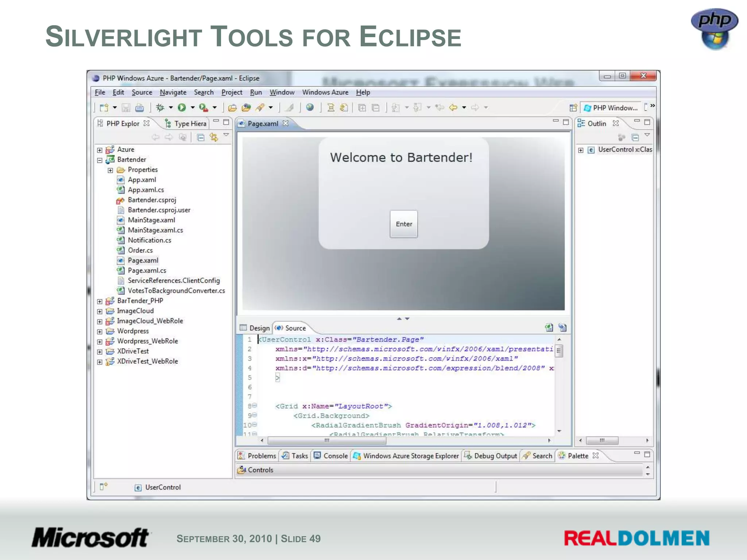Click the Print toolbar icon

pos(139,108)
